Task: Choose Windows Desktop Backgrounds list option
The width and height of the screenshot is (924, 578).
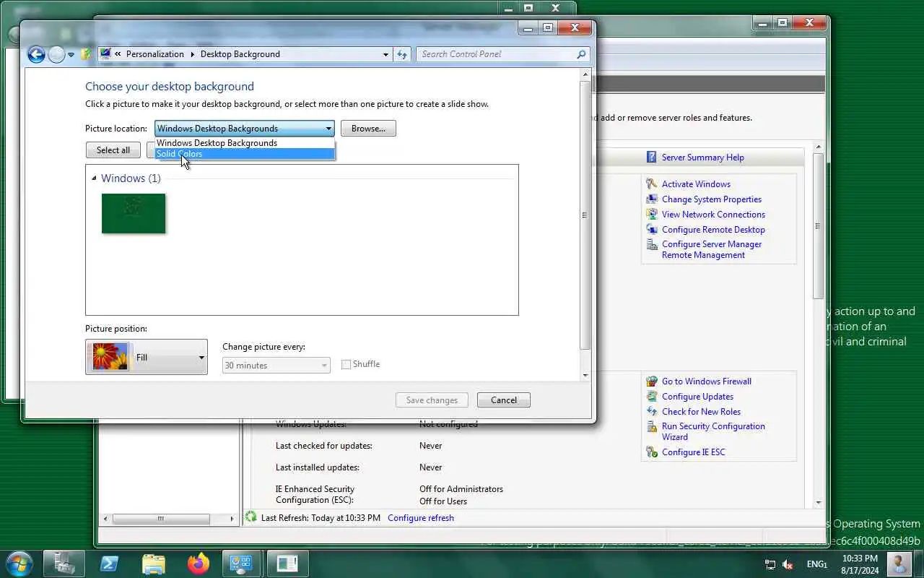Action: click(x=245, y=143)
